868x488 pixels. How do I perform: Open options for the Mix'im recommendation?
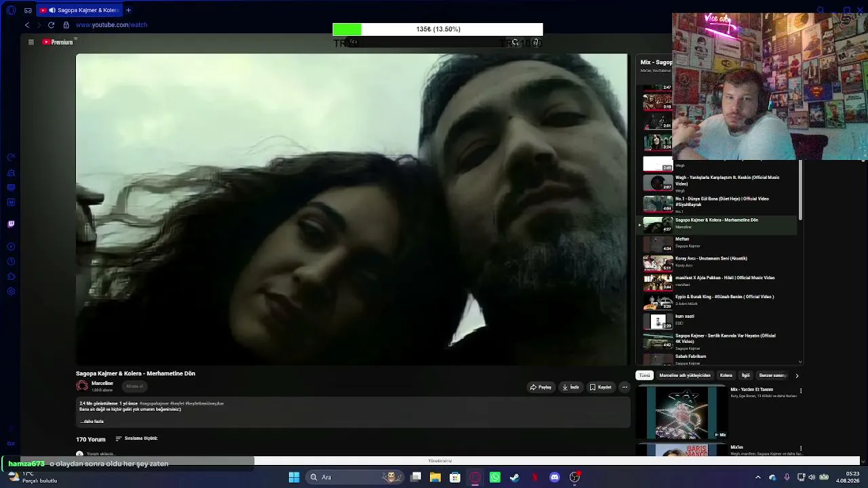tap(801, 449)
